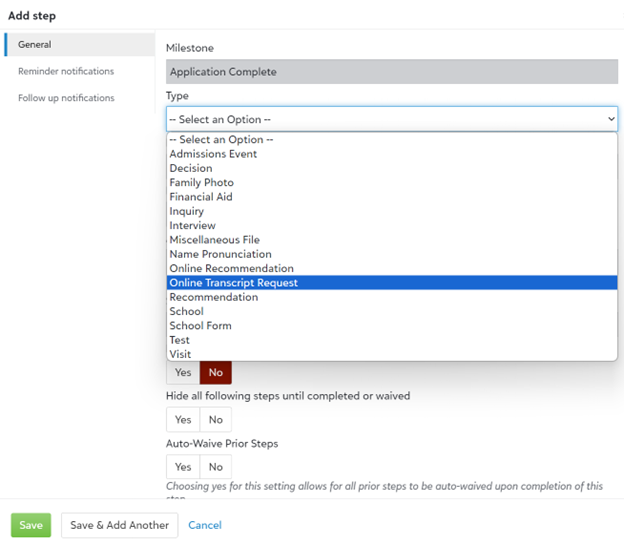Switch to Reminder notifications tab
The height and width of the screenshot is (545, 624).
click(66, 71)
